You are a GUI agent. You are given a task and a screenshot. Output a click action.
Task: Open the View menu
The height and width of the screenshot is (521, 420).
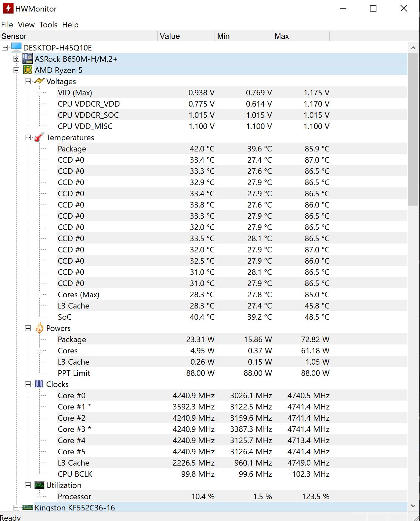26,25
